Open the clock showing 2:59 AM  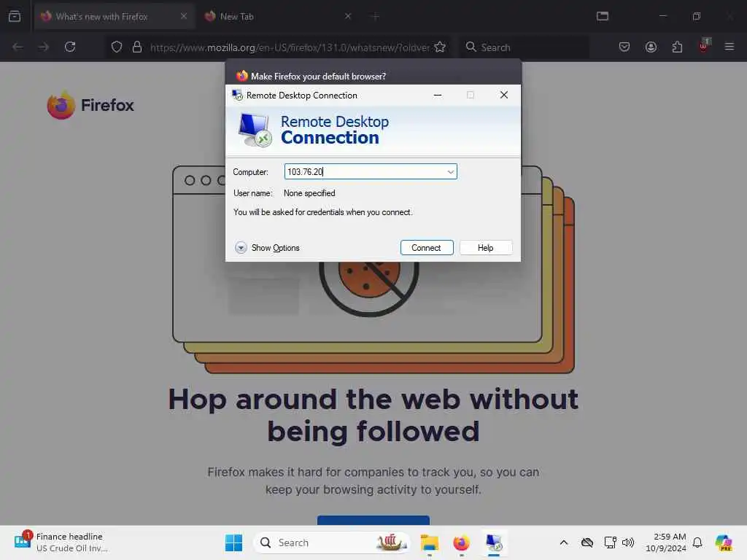(665, 542)
